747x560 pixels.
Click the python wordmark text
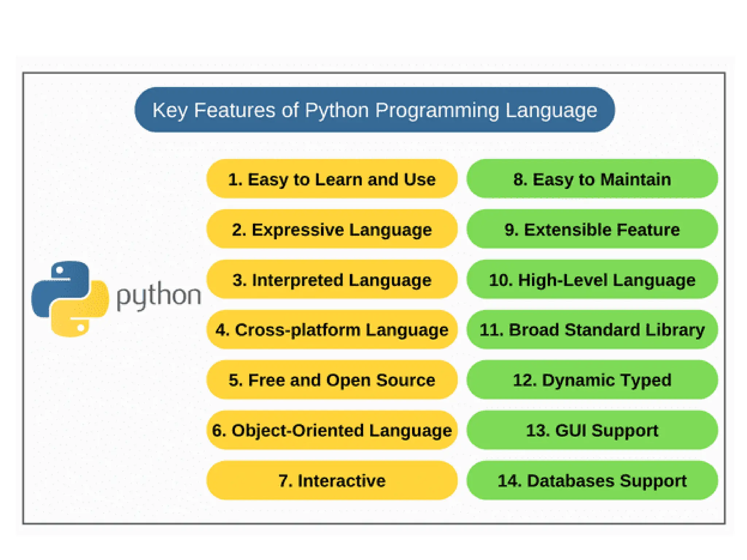pos(159,296)
